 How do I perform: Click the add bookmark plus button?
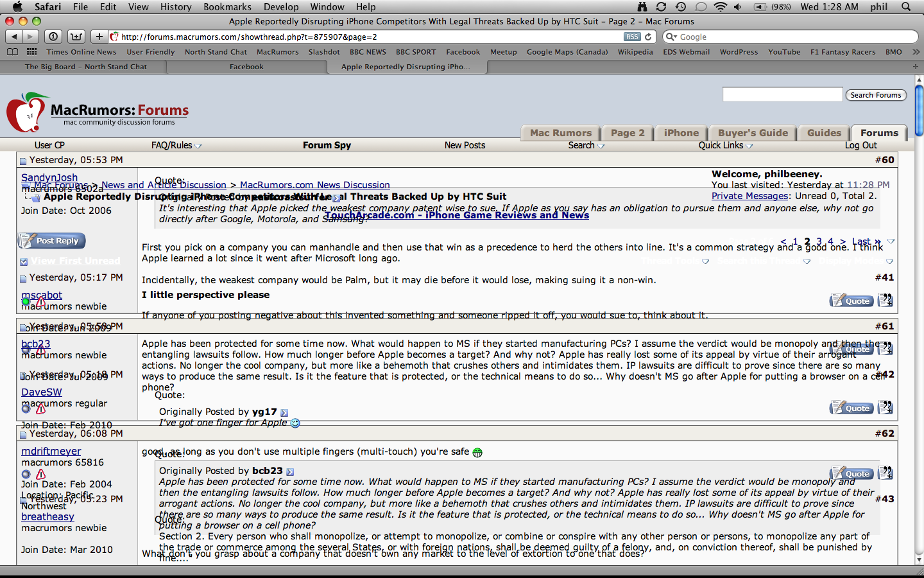(99, 37)
